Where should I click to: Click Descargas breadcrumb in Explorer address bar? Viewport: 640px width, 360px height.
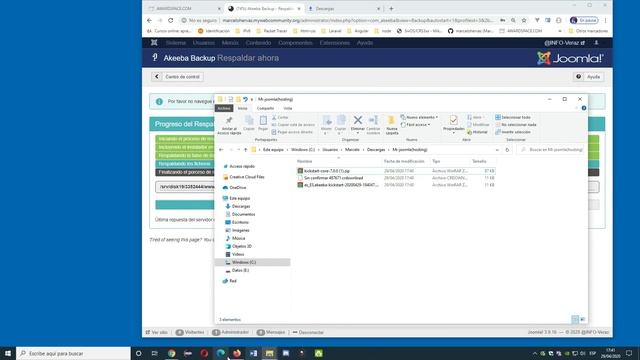(376, 150)
